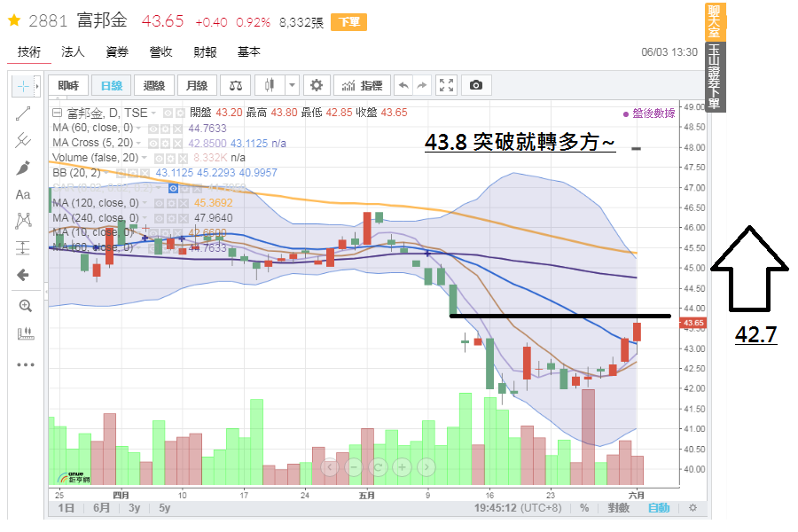This screenshot has height=532, width=798.
Task: Select the price range measurement tool
Action: (23, 248)
